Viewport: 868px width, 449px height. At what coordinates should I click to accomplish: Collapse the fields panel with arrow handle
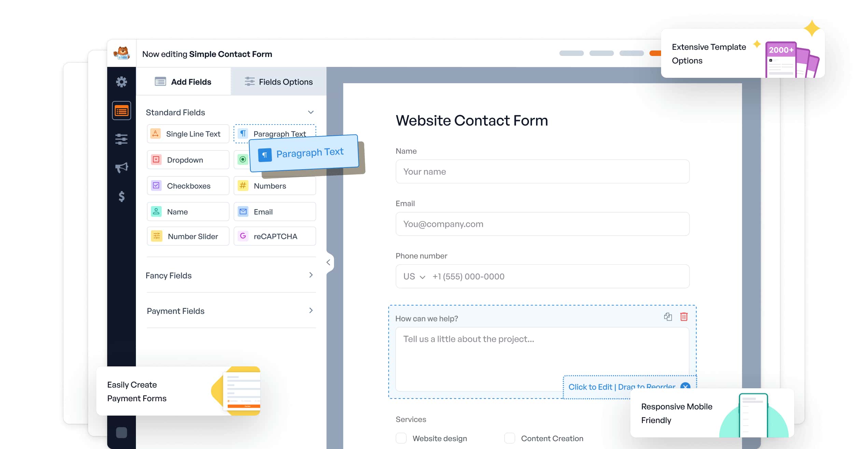point(328,262)
